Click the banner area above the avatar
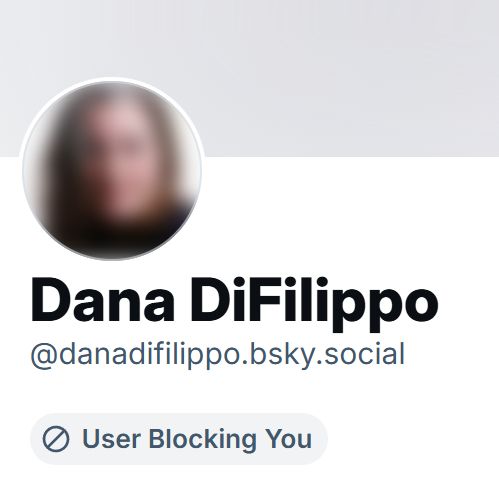The height and width of the screenshot is (488, 499). 112,38
